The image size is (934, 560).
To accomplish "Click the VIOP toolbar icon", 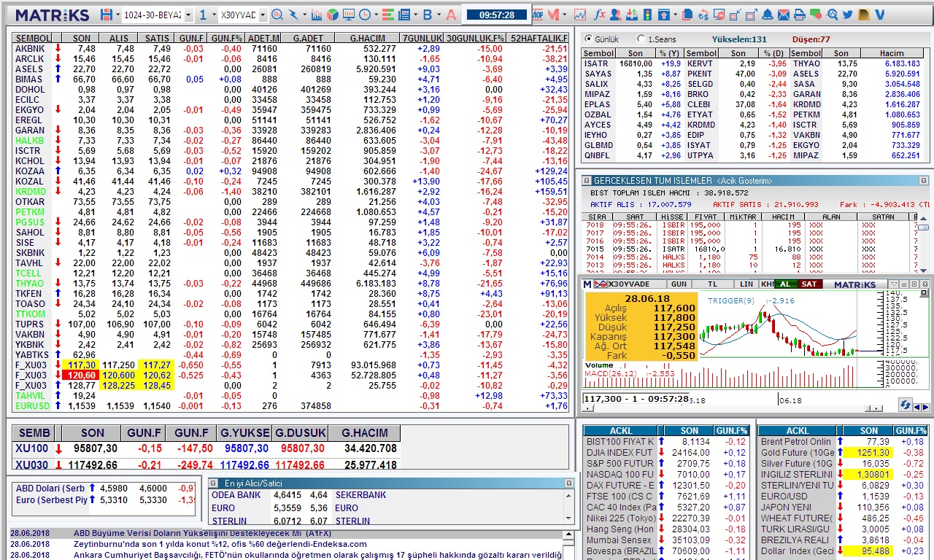I will click(x=537, y=15).
